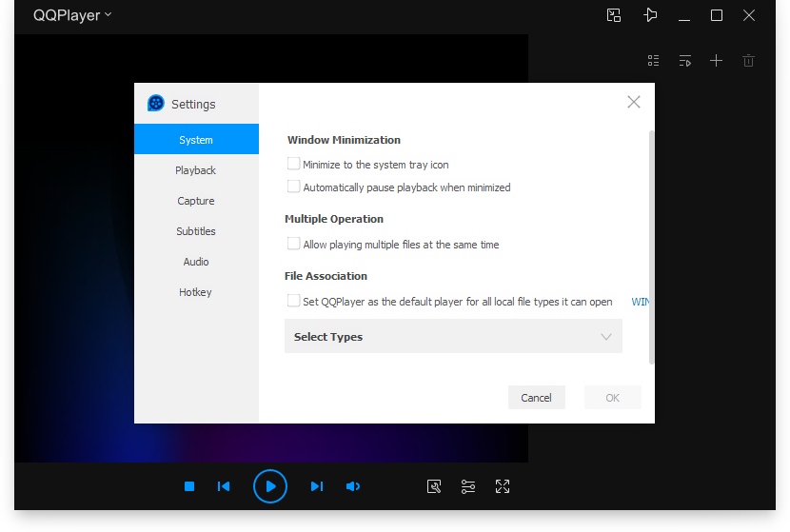This screenshot has width=790, height=532.
Task: Open the playback adjustments sliders icon
Action: [x=468, y=486]
